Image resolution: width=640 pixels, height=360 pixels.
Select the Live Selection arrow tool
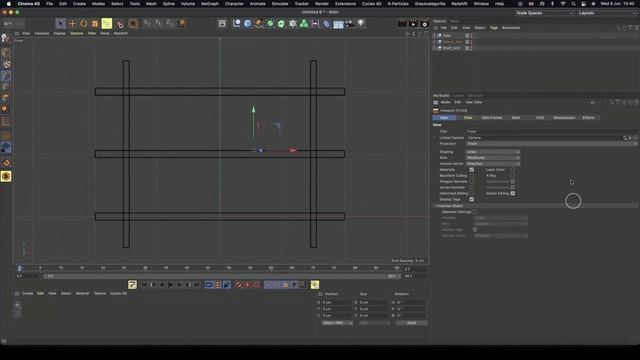click(60, 24)
